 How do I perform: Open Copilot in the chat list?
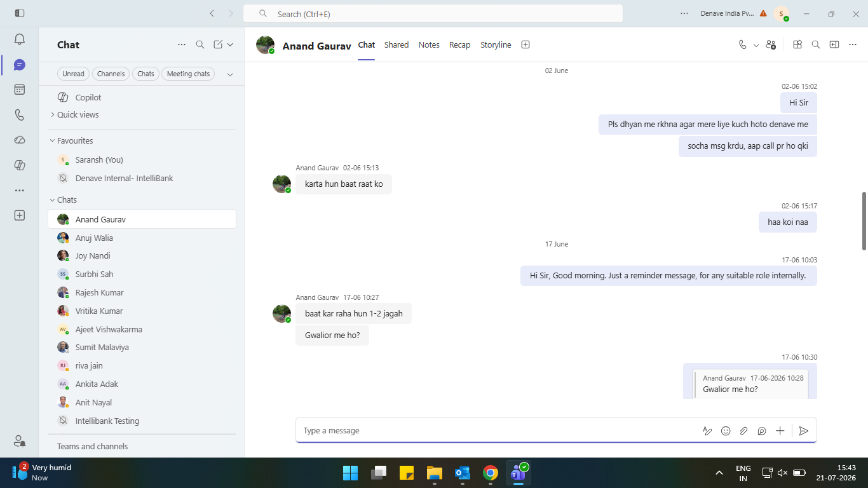142,97
